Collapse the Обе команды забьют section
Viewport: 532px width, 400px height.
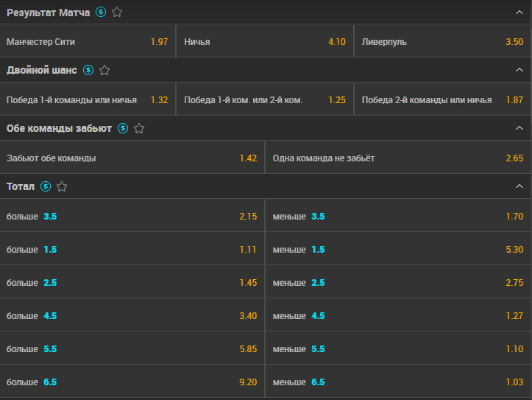tap(519, 128)
